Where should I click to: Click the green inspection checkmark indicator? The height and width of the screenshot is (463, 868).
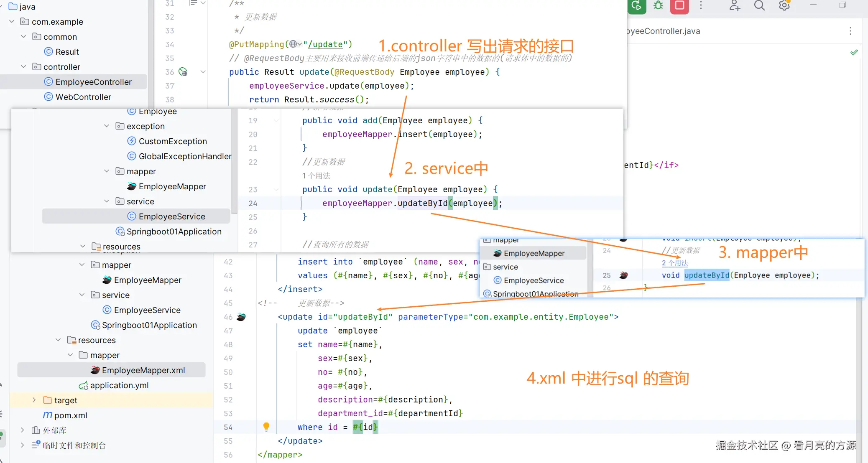pos(854,52)
